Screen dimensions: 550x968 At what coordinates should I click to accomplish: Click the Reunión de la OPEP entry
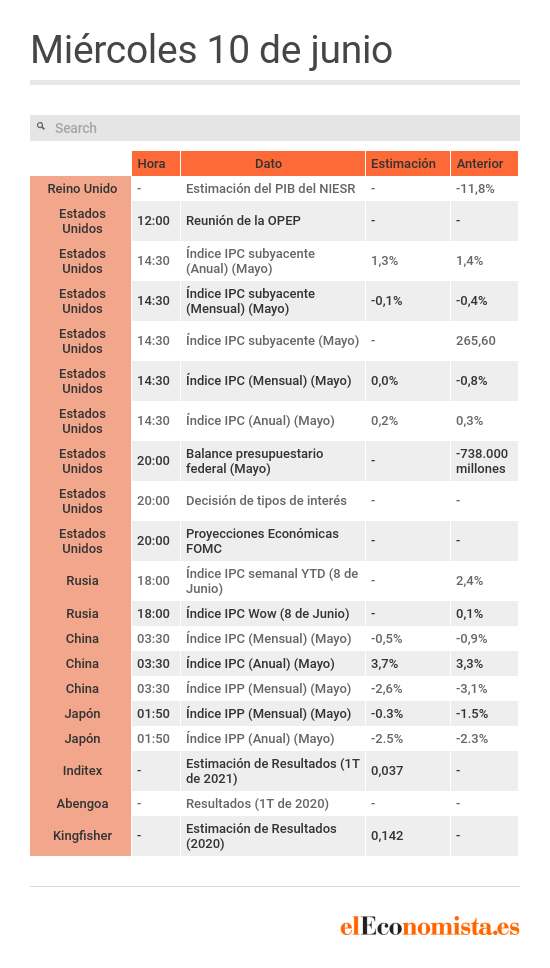243,220
